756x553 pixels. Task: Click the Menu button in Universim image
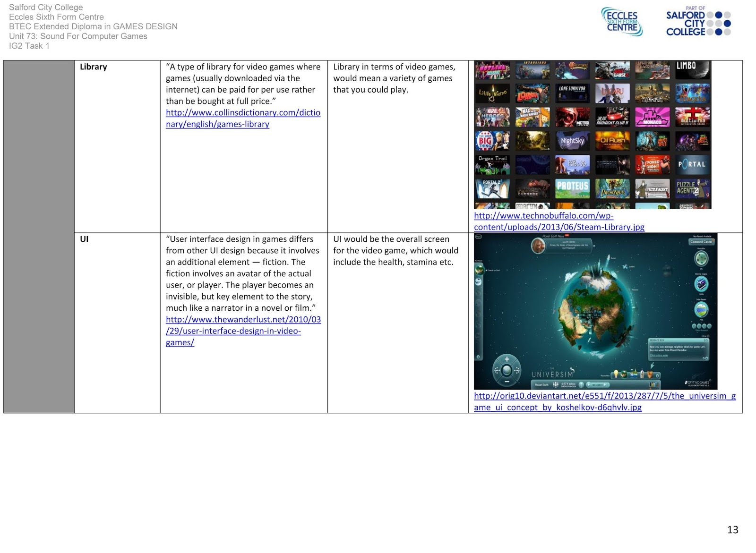point(478,237)
